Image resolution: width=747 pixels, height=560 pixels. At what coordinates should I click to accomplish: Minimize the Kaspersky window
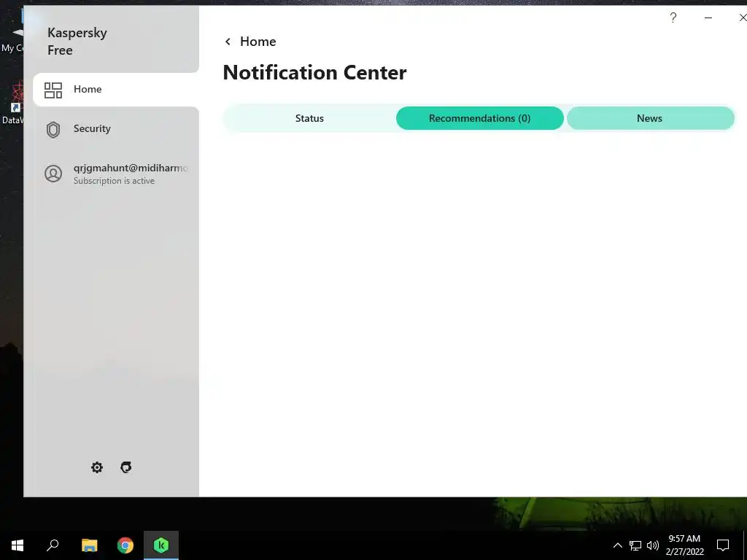point(708,18)
